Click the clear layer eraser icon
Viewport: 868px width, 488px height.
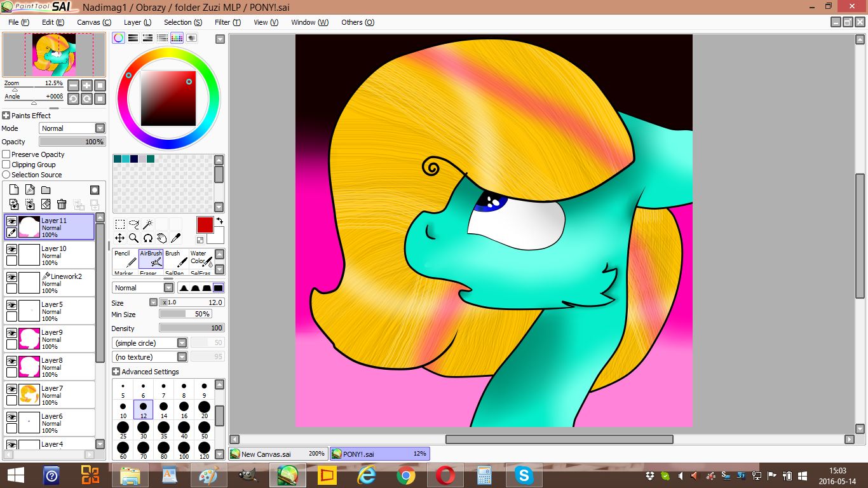pos(46,204)
